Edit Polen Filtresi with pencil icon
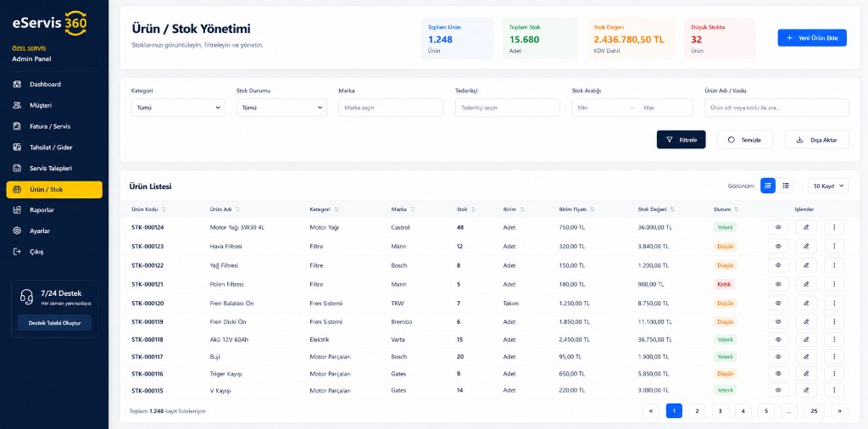The height and width of the screenshot is (429, 868). tap(806, 285)
